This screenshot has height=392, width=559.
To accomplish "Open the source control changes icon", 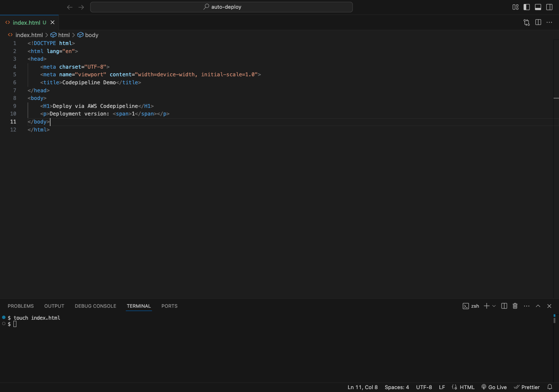I will (x=527, y=23).
